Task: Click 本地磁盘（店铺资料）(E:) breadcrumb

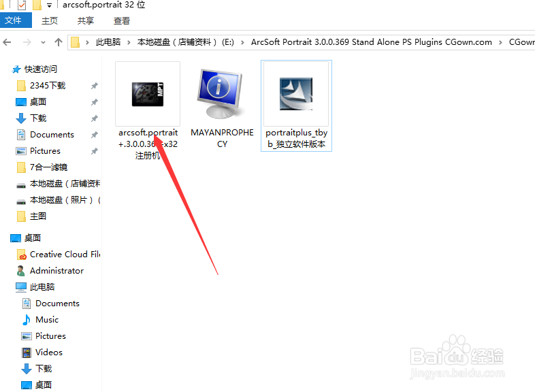Action: (x=186, y=42)
